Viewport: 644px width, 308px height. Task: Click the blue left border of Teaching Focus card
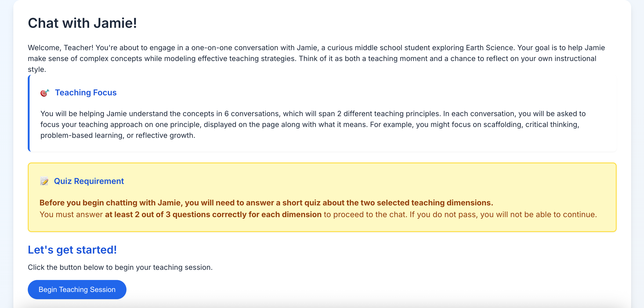coord(29,113)
